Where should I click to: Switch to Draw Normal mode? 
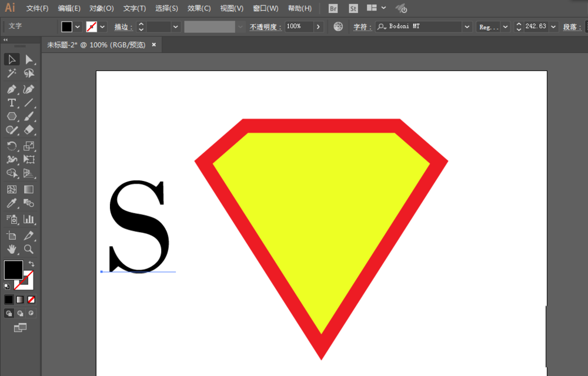[9, 313]
